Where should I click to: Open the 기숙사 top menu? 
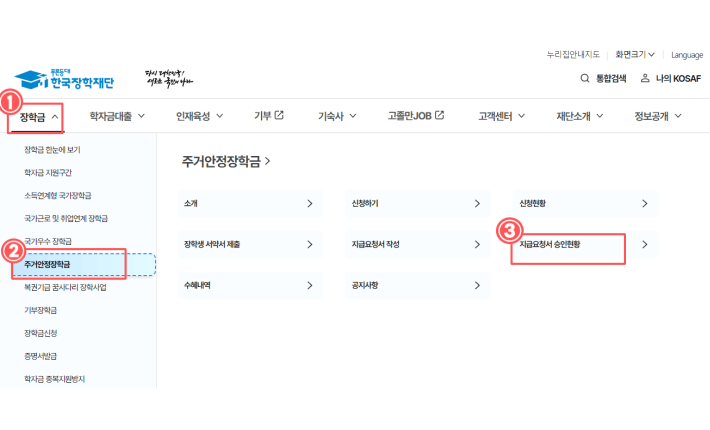pos(337,116)
